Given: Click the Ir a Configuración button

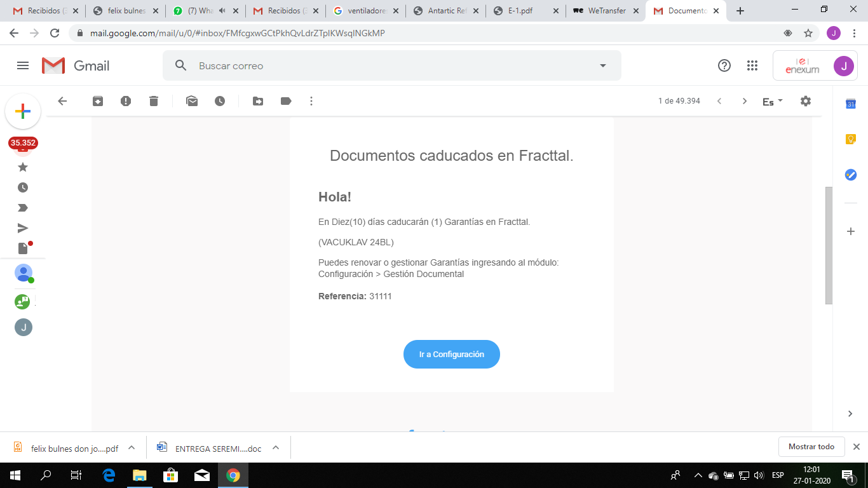Looking at the screenshot, I should coord(451,355).
